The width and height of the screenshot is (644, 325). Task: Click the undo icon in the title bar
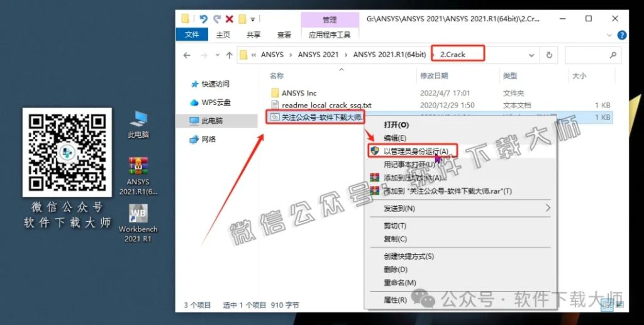tap(204, 19)
